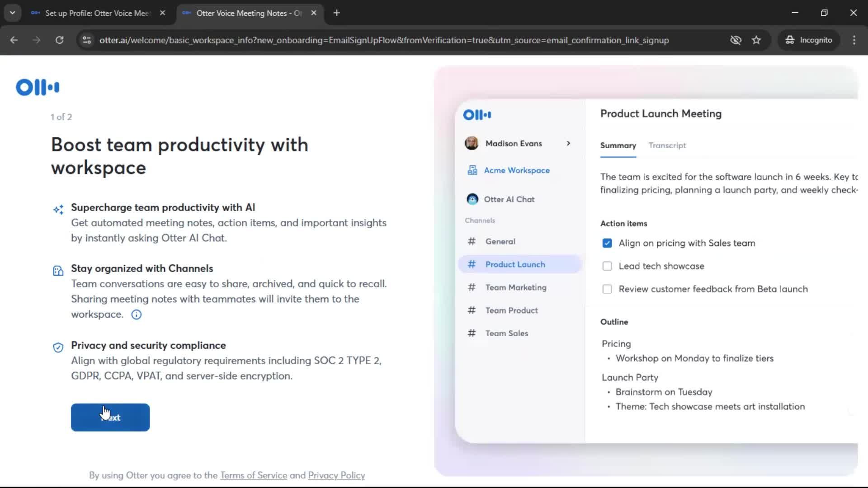Click the Otter logo at top left

coord(38,87)
